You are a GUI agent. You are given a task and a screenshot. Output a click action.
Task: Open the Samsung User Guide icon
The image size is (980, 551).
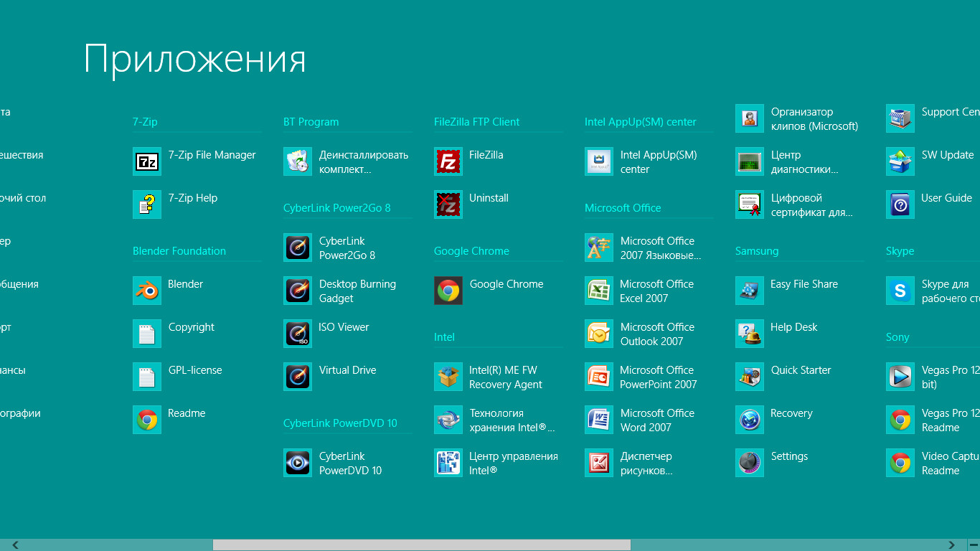[x=900, y=204]
